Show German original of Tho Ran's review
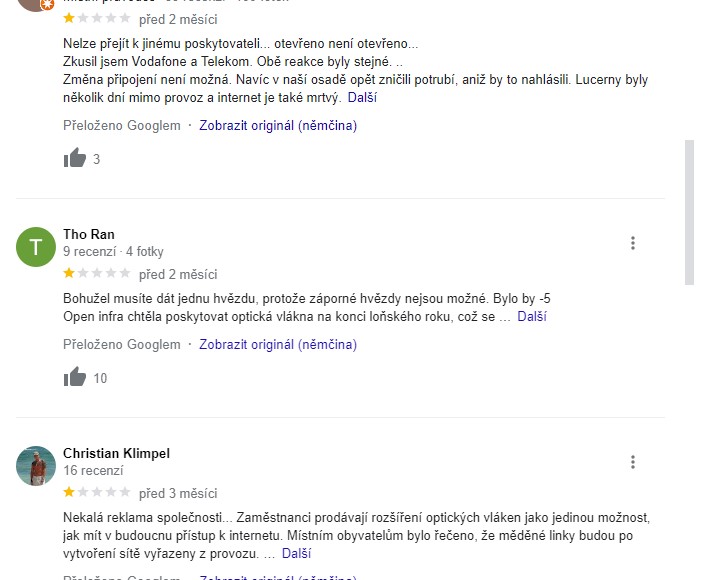This screenshot has height=580, width=716. pyautogui.click(x=278, y=345)
